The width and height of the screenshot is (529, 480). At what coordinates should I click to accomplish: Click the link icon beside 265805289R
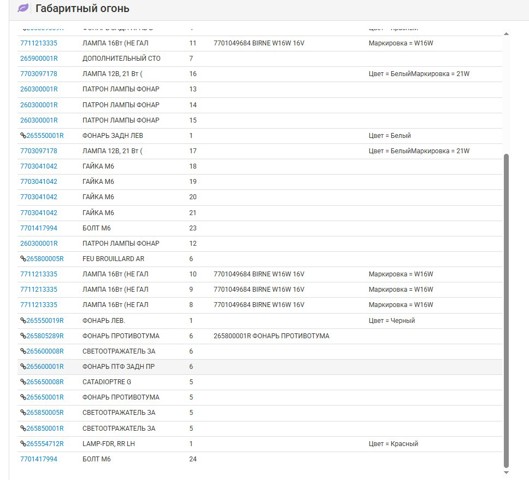click(x=23, y=336)
